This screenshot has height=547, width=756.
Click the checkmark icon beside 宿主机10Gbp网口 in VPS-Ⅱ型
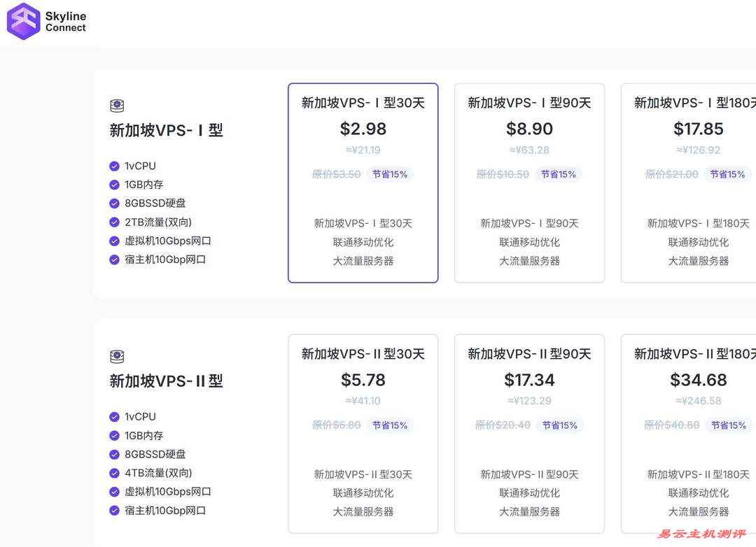114,511
